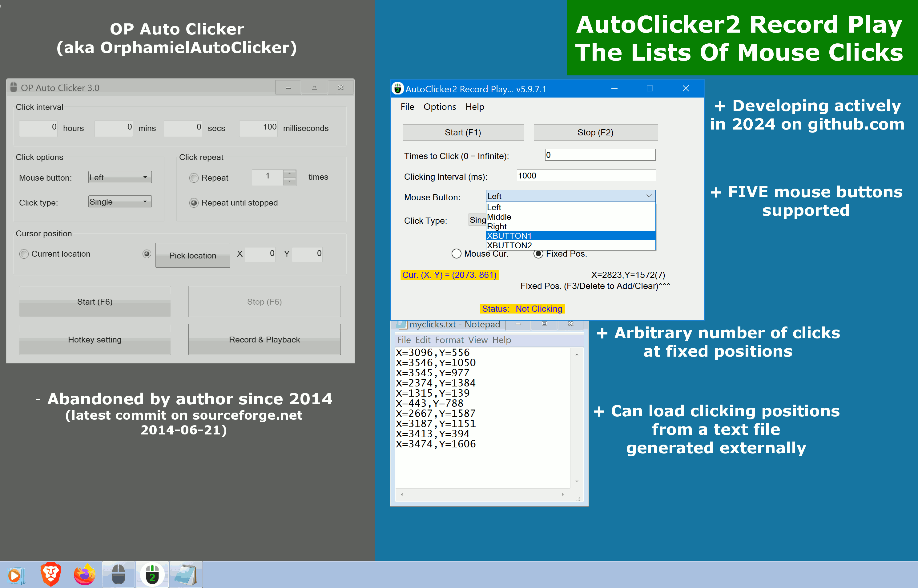Select Current location for cursor position
This screenshot has width=918, height=588.
click(x=24, y=254)
